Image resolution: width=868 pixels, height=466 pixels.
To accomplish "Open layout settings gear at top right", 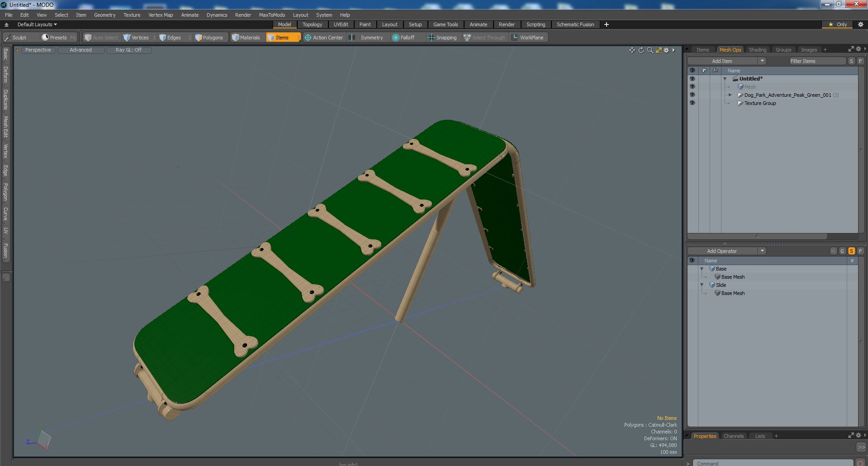I will pos(860,24).
